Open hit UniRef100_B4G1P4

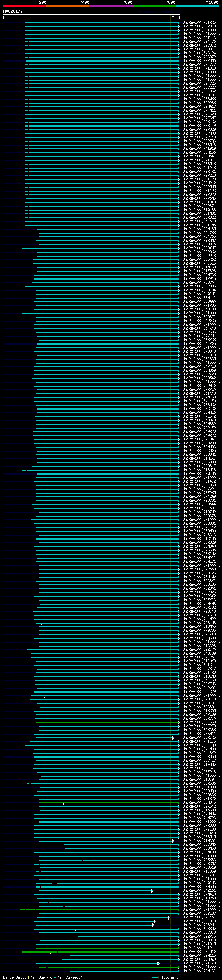[x=199, y=53]
